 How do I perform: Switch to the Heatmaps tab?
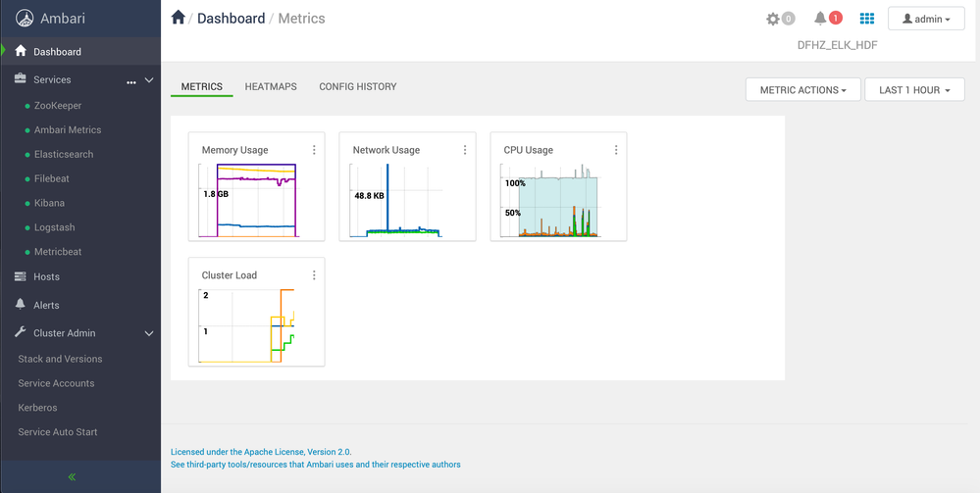[271, 87]
